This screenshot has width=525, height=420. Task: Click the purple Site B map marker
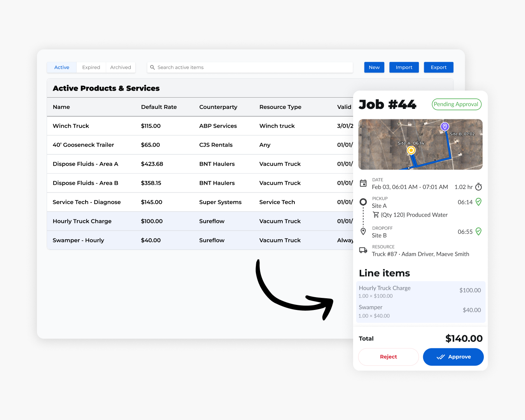click(x=445, y=127)
